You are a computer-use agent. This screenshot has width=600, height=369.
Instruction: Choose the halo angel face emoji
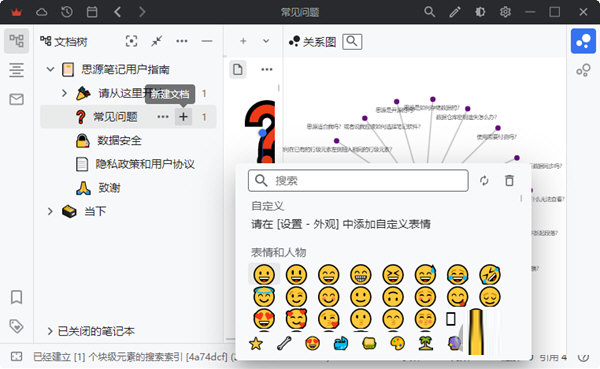[264, 297]
